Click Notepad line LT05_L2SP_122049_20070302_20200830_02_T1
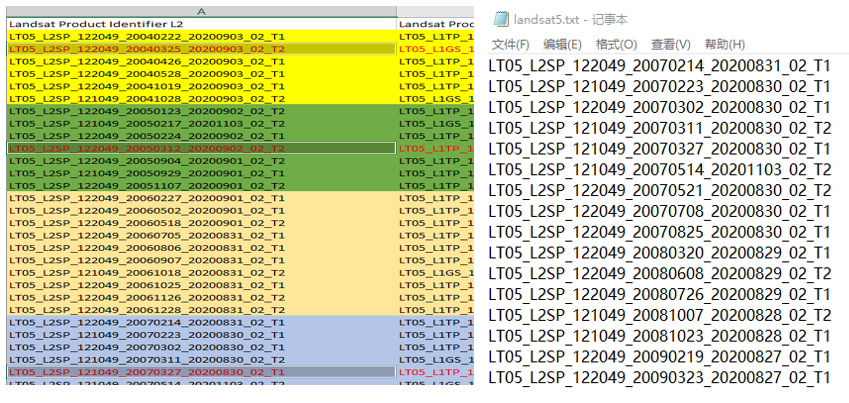 coord(659,108)
